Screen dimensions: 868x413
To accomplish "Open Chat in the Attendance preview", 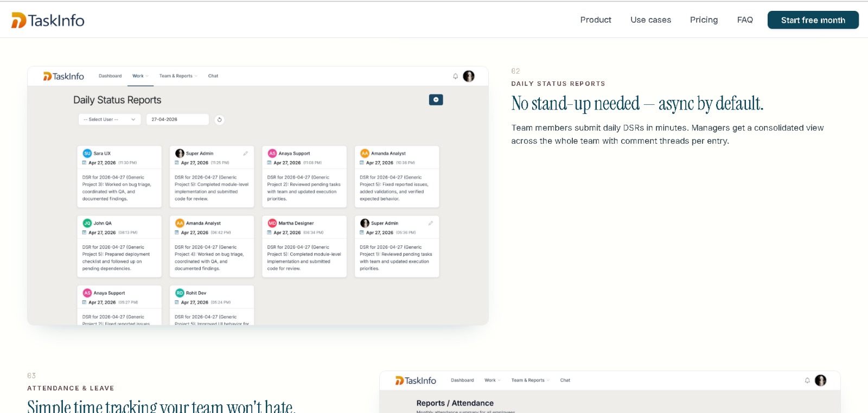I will [x=565, y=380].
